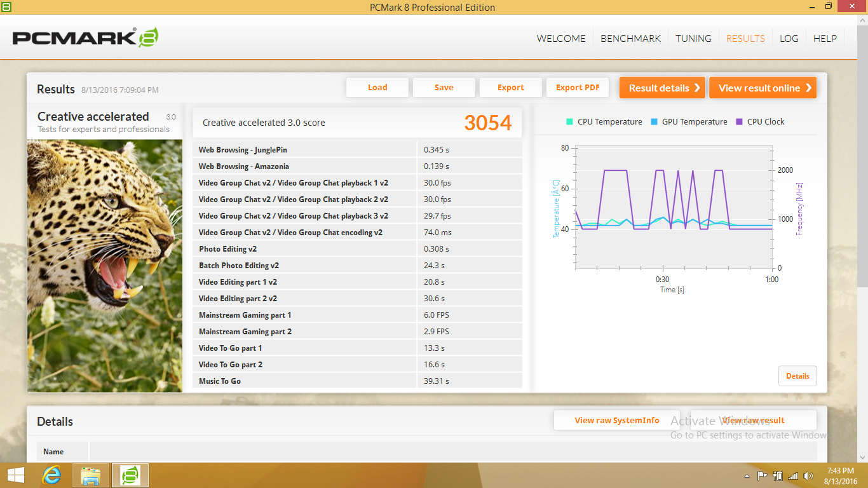Image resolution: width=868 pixels, height=488 pixels.
Task: Click the PCMark 8 logo
Action: 85,37
